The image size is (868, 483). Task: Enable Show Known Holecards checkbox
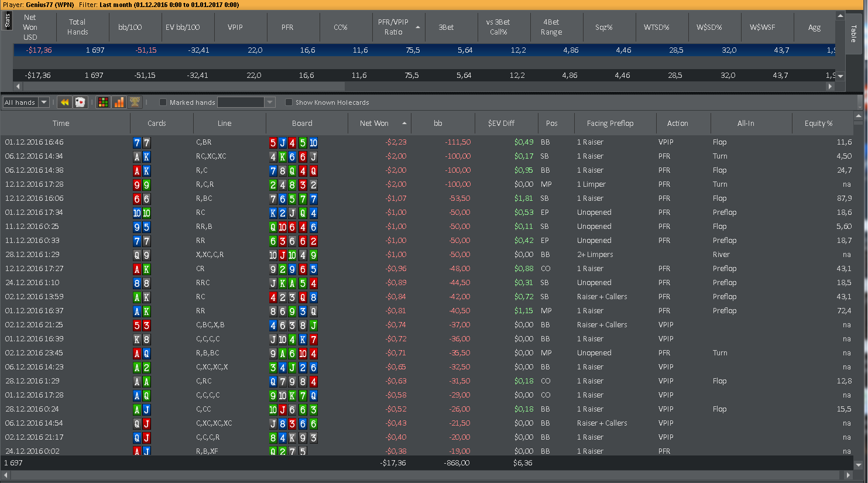[289, 102]
